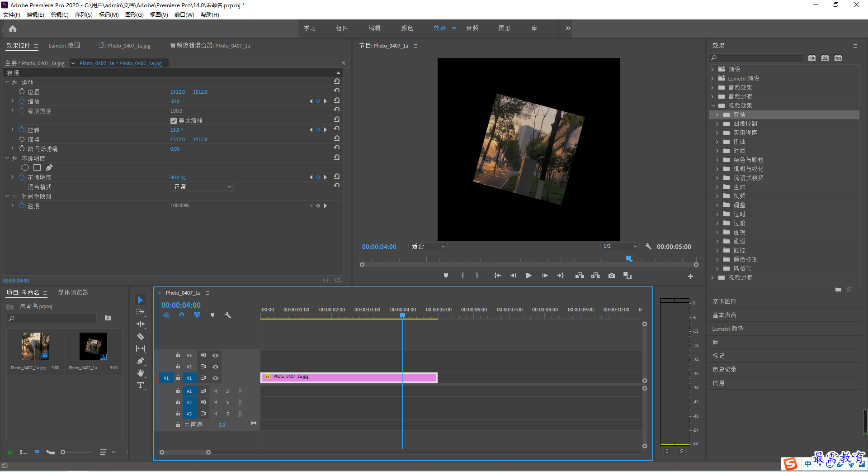The width and height of the screenshot is (868, 472).
Task: Select the rectangle mask tool for opacity
Action: [x=37, y=167]
